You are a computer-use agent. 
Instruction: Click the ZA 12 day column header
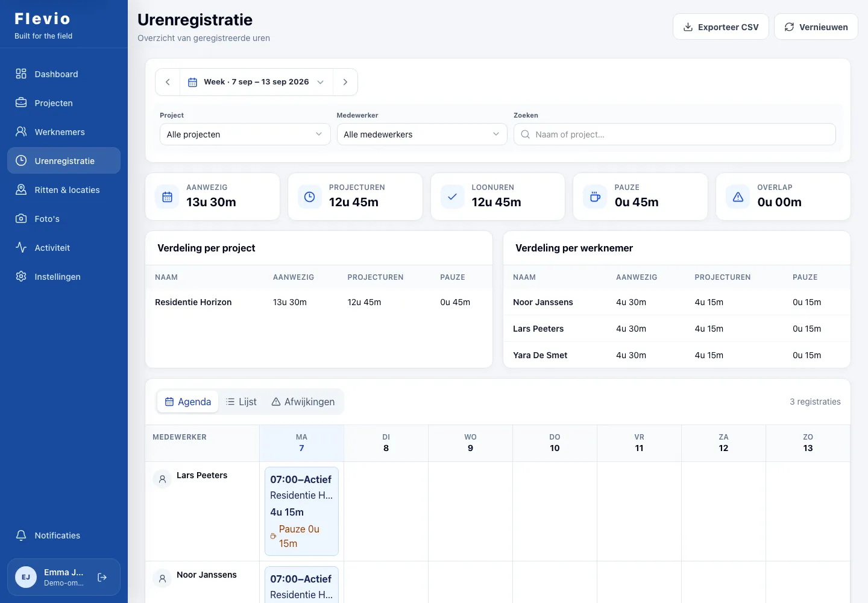coord(723,443)
